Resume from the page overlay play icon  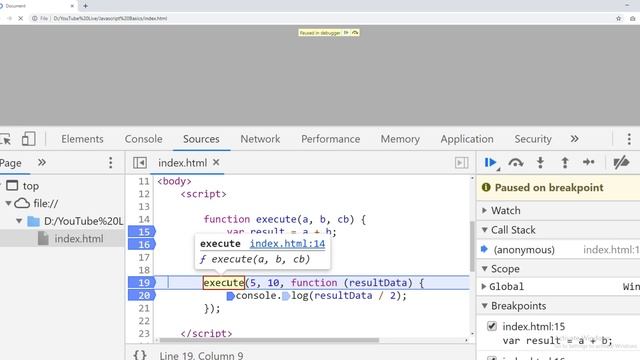346,33
